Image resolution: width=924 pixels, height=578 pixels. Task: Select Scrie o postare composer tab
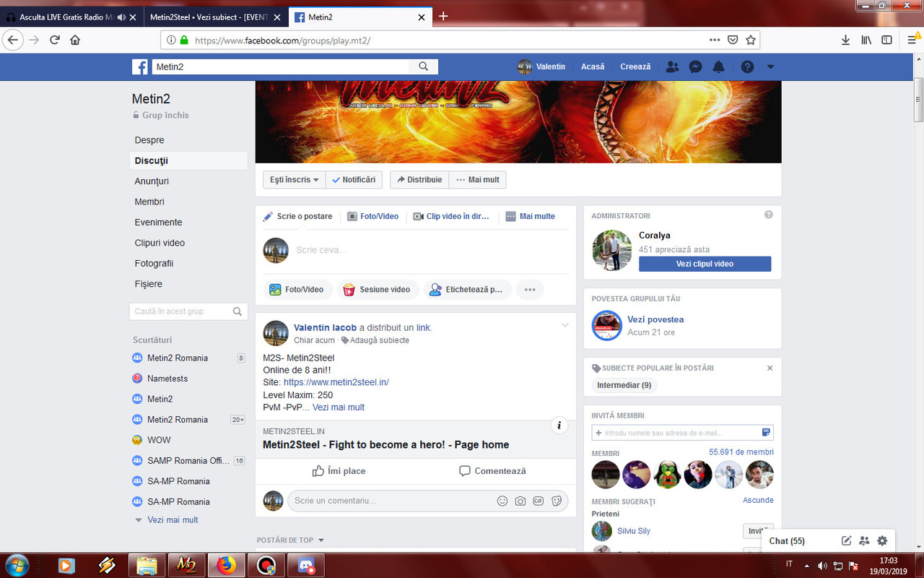[297, 216]
